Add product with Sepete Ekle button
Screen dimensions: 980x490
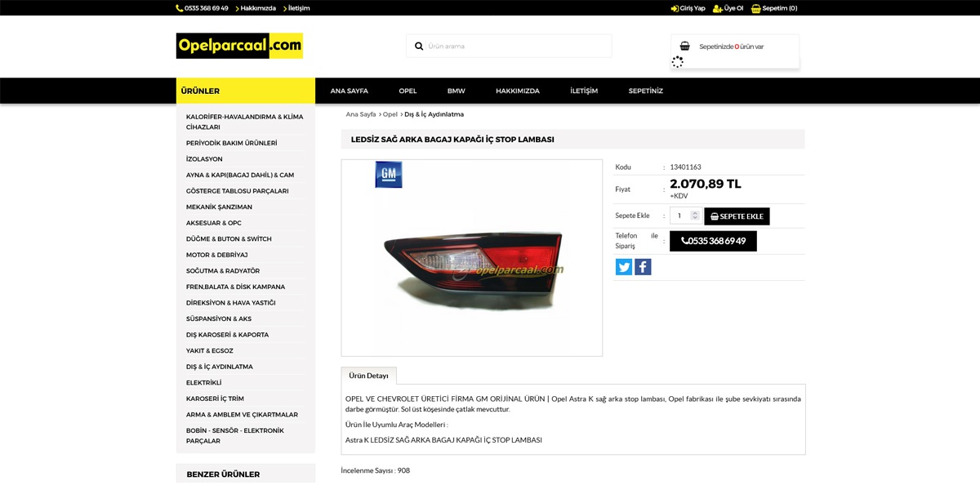coord(737,216)
